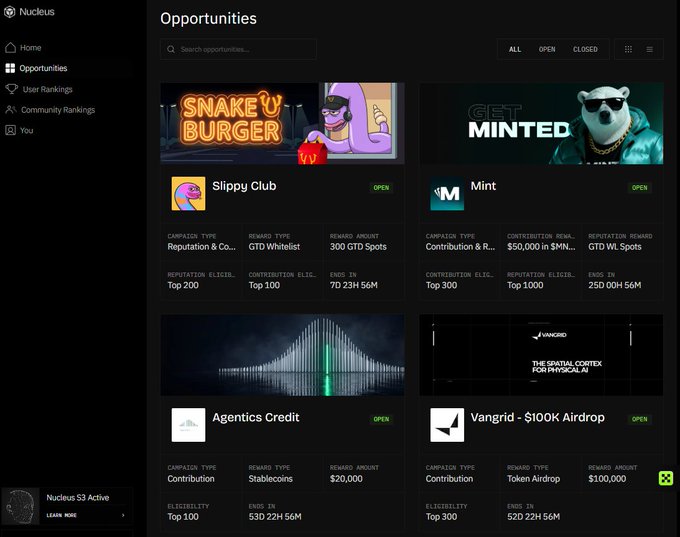Click '$100,000' reward amount
Screen dimensions: 680x537
[607, 479]
